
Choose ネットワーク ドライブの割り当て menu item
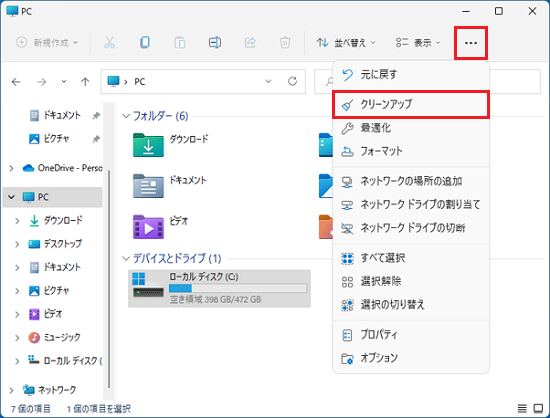pyautogui.click(x=411, y=204)
